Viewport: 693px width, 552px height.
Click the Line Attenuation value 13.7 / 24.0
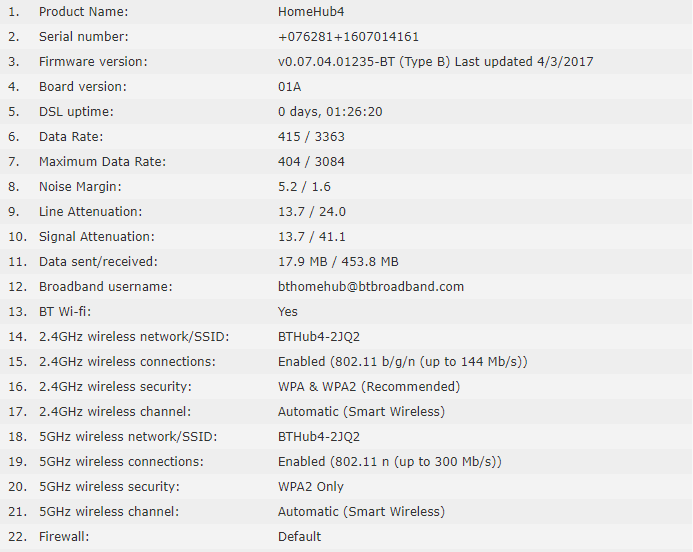(x=310, y=212)
